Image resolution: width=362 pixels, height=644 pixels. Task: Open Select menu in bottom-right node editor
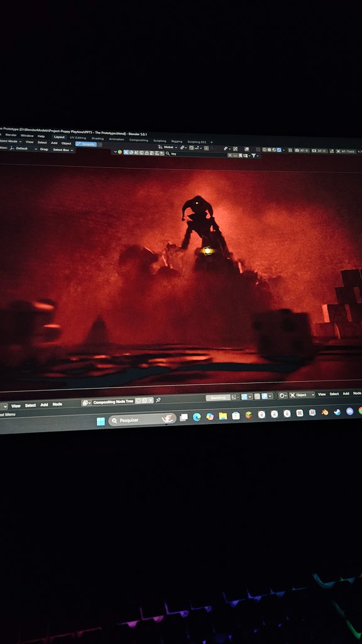[x=334, y=394]
